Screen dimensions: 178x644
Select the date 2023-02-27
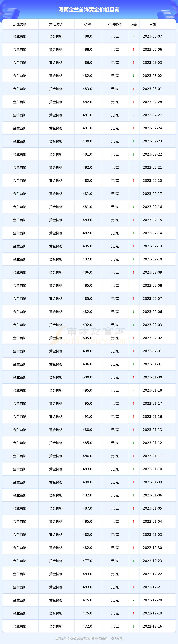[x=152, y=115]
